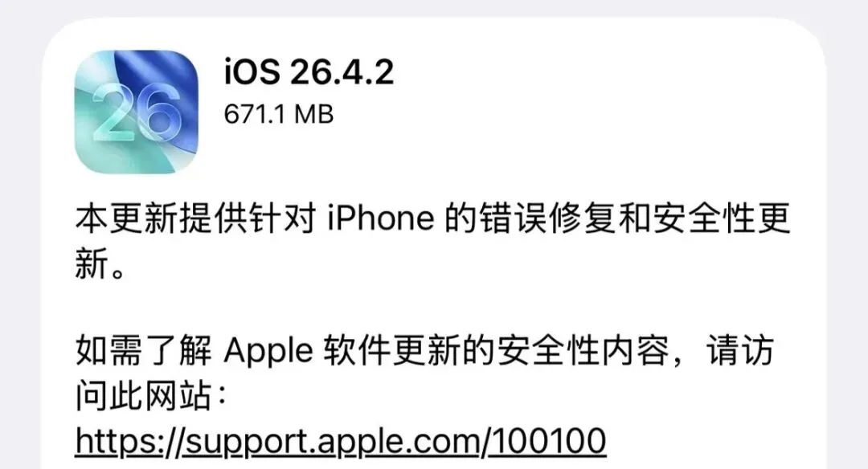The height and width of the screenshot is (469, 868).
Task: Tap the iOS 26 update icon
Action: [136, 111]
